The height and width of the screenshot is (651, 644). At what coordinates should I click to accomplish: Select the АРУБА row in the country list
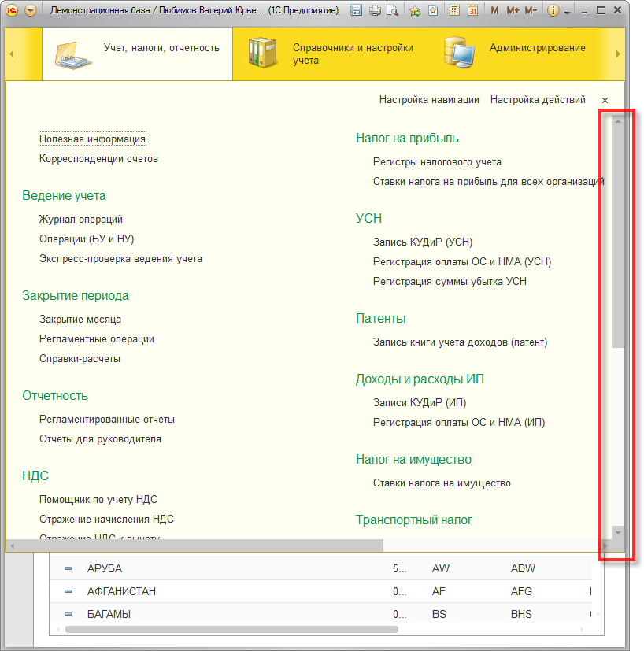320,568
